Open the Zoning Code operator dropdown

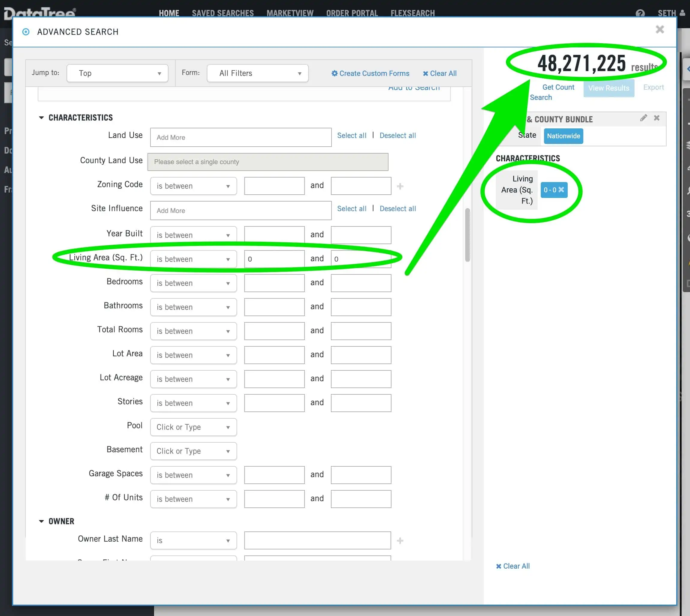[193, 186]
